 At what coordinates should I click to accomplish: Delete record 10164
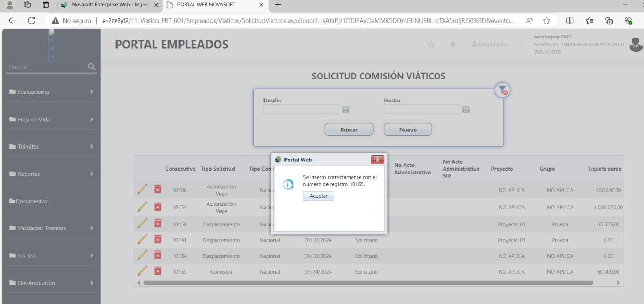(157, 255)
